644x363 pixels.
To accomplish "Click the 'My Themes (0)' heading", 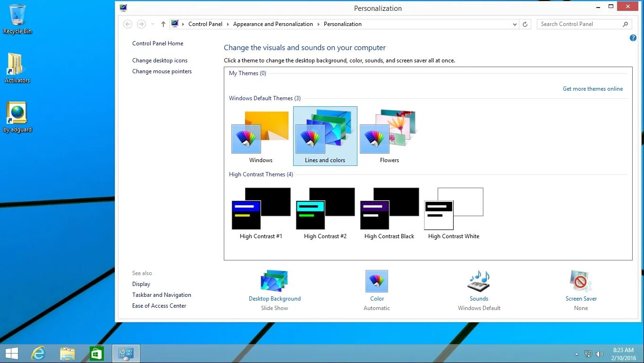I will 247,73.
